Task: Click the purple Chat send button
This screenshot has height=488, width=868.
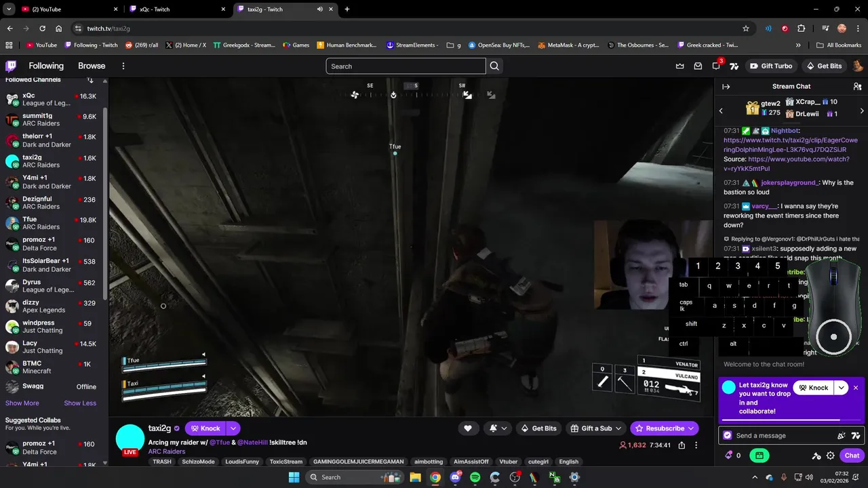Action: point(852,455)
